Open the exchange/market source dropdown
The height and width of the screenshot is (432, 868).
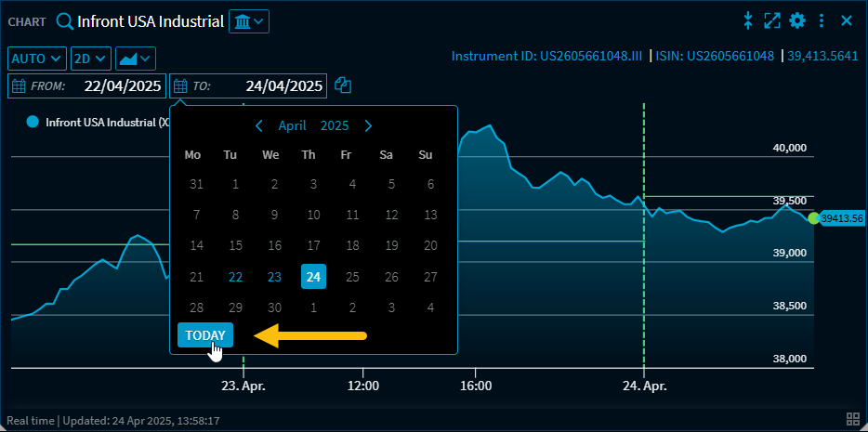pyautogui.click(x=248, y=20)
